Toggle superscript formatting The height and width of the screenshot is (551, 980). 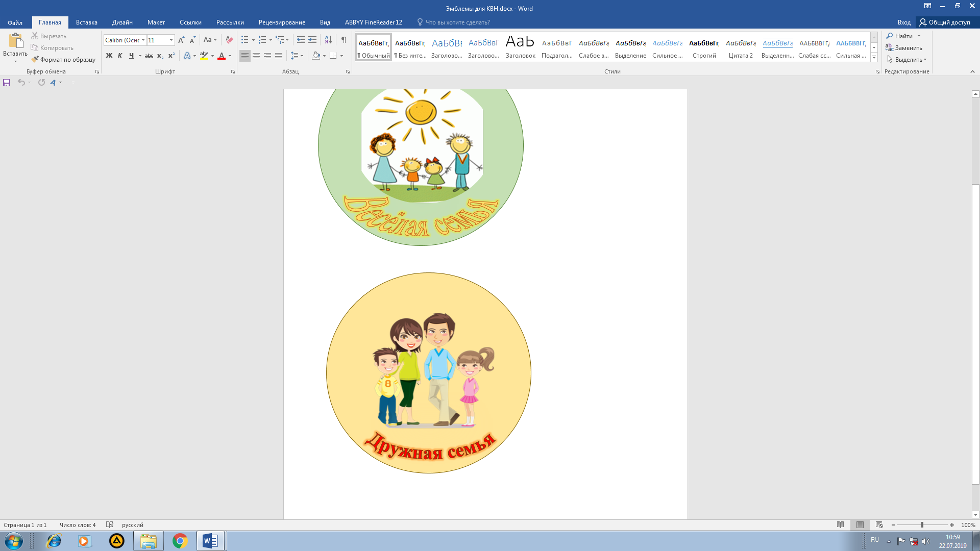[171, 56]
